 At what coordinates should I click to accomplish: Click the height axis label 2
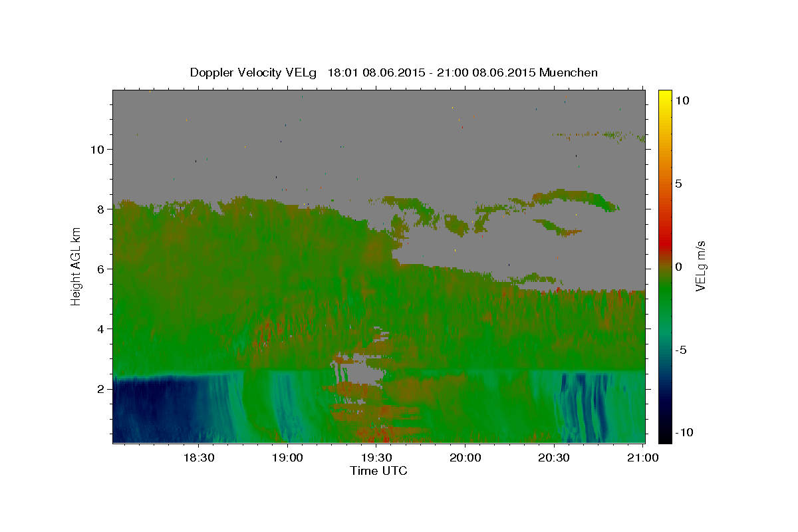(x=99, y=388)
